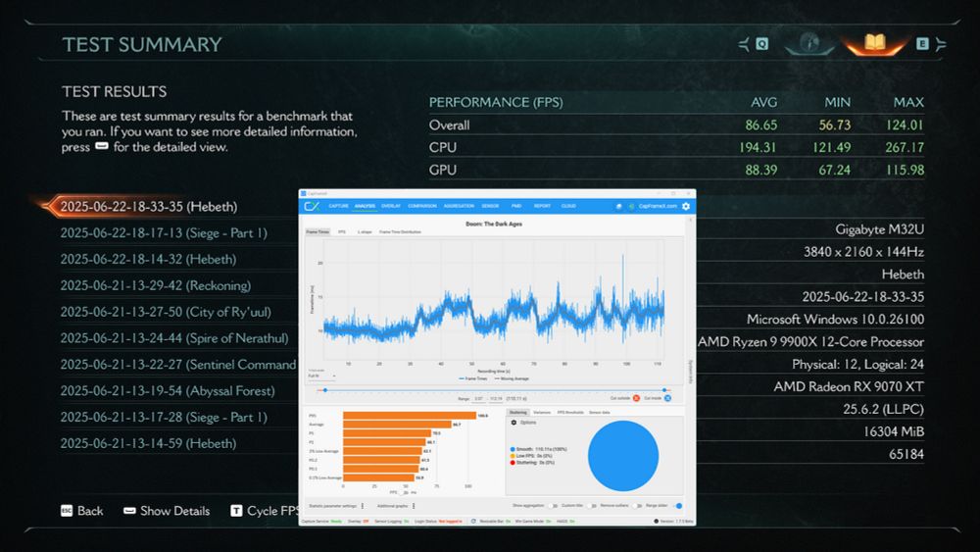Open the CAPTURE tab in CapFrameX
Image resolution: width=980 pixels, height=552 pixels.
tap(338, 206)
